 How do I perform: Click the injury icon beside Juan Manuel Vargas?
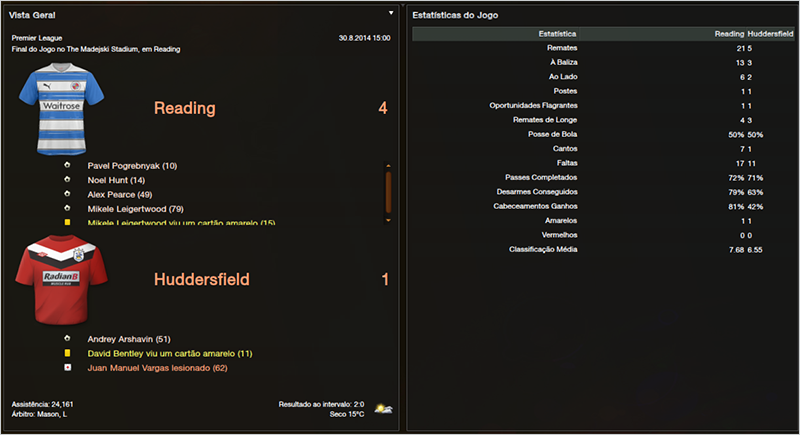(67, 367)
